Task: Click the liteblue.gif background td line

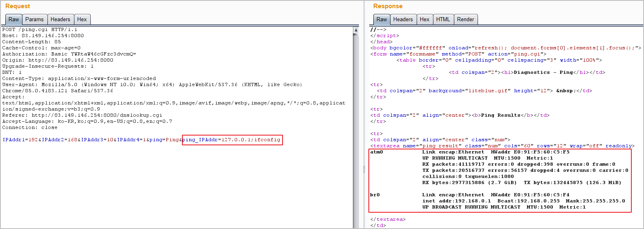Action: [485, 91]
